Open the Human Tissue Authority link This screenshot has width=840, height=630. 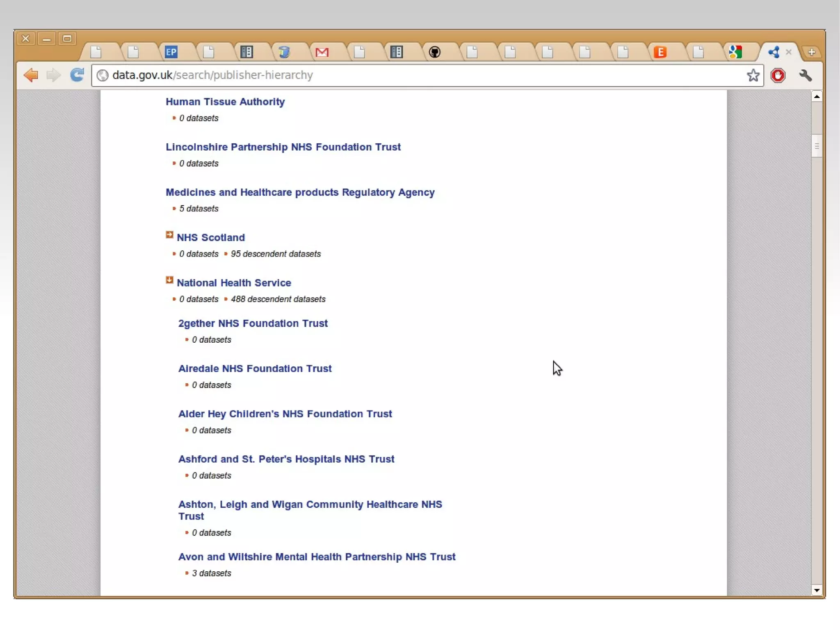tap(225, 102)
